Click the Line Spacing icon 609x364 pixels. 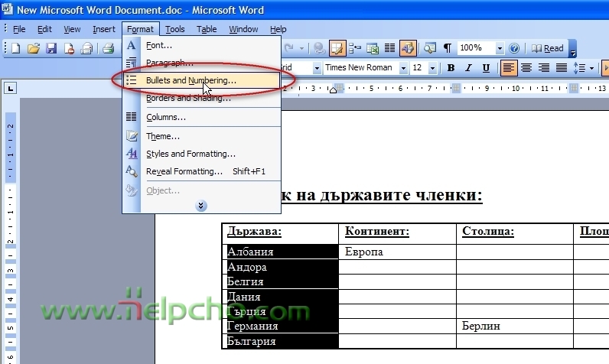click(579, 68)
